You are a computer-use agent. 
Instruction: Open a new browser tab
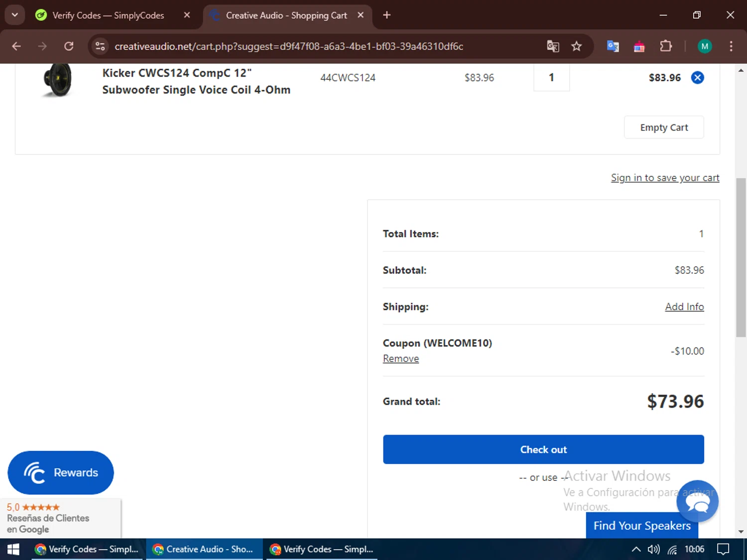(386, 15)
